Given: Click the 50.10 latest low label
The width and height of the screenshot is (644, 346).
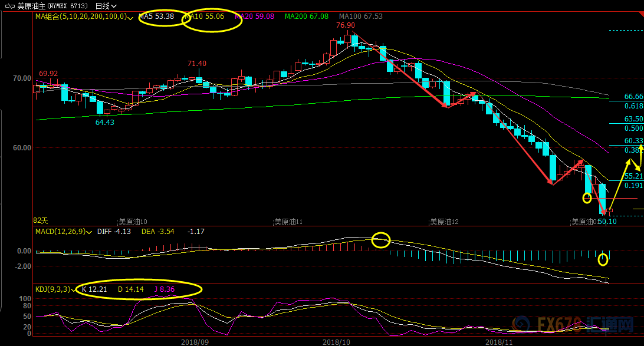Looking at the screenshot, I should 607,222.
